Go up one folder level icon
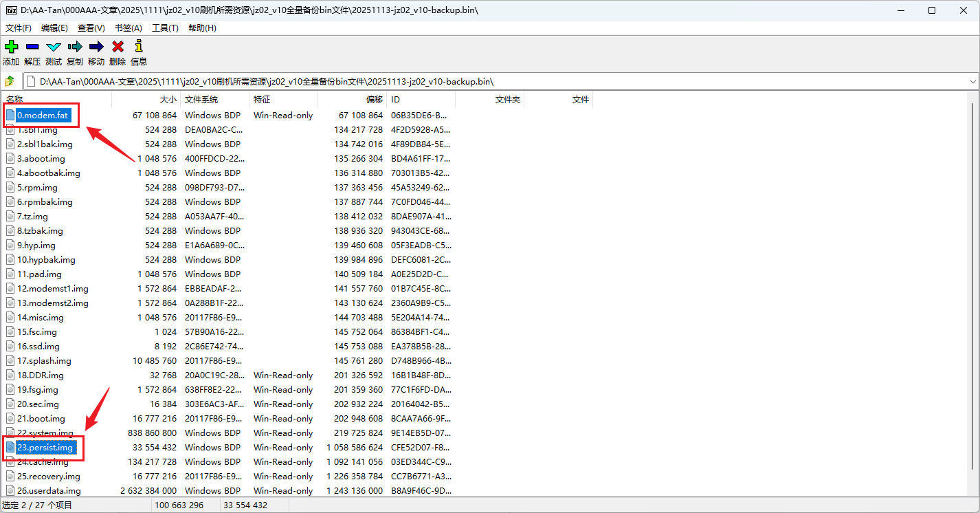The height and width of the screenshot is (513, 980). click(10, 81)
